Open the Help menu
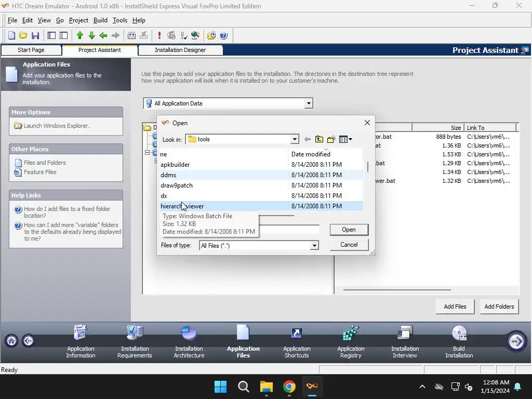Image resolution: width=532 pixels, height=399 pixels. click(139, 20)
